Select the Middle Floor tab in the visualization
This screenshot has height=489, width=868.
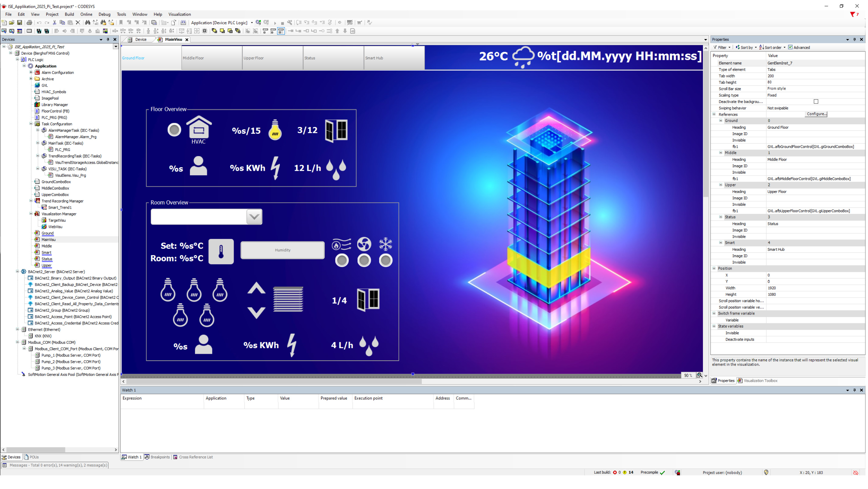(212, 58)
